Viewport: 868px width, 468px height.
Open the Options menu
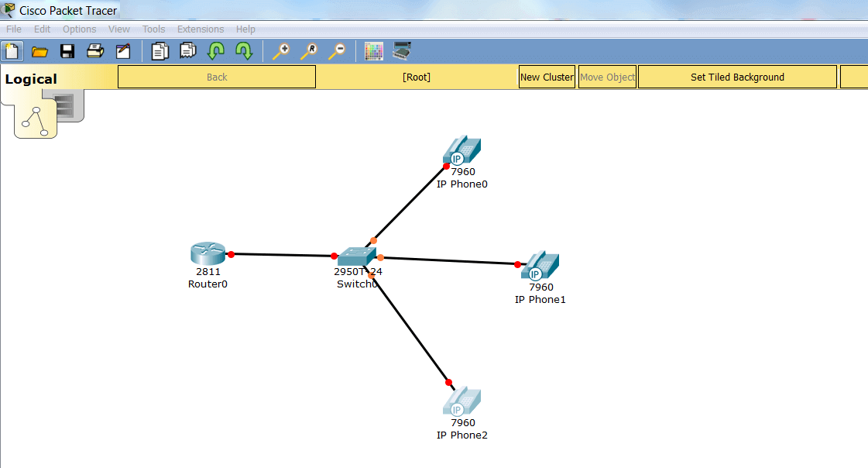click(80, 29)
